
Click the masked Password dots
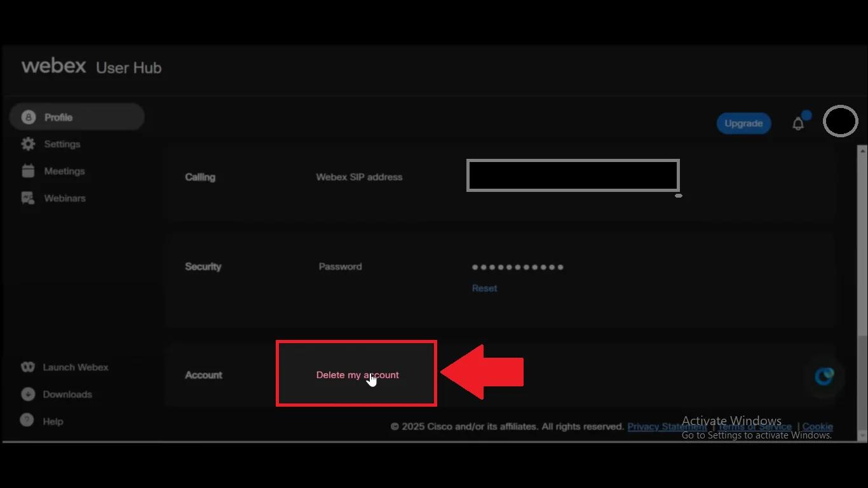(517, 267)
